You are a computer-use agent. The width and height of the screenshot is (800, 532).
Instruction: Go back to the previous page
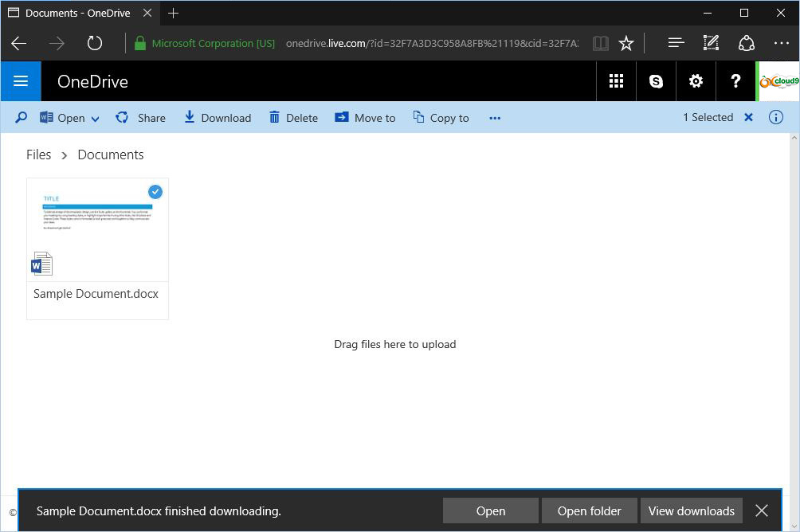pyautogui.click(x=19, y=43)
